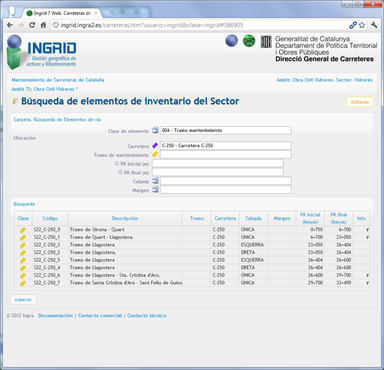Open the Contacto técnico link
The height and width of the screenshot is (370, 384).
pos(147,315)
